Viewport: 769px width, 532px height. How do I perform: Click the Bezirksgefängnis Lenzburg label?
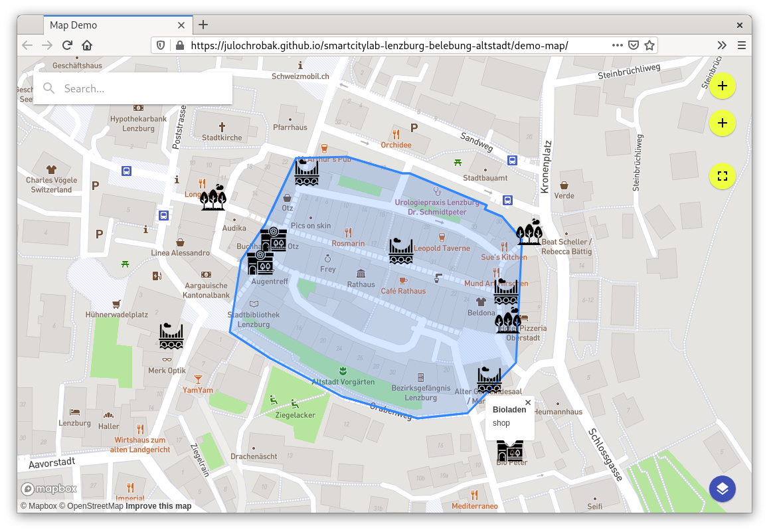tap(421, 393)
